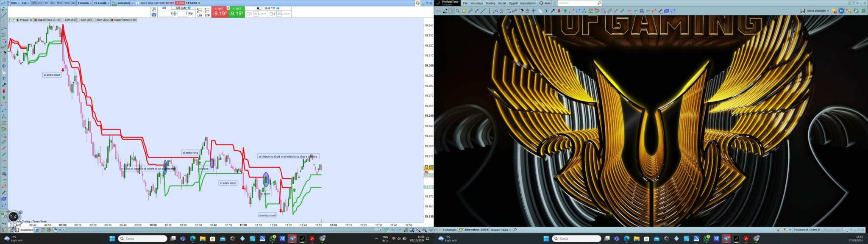Click the V. MKT sell market button
Viewport: 868px width, 244px height.
click(x=220, y=12)
